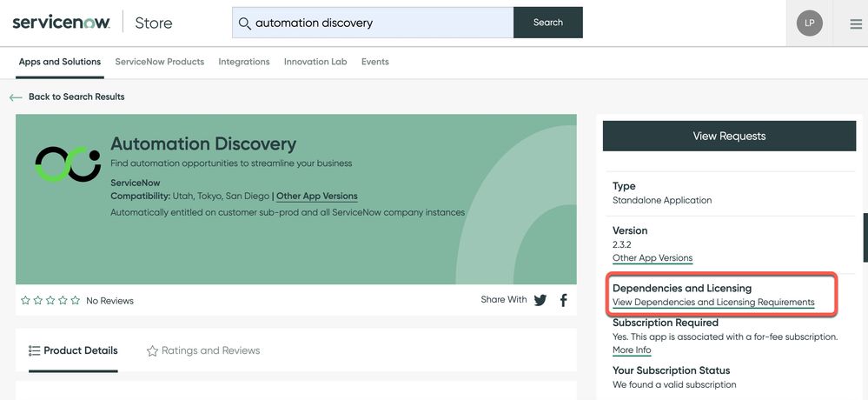The image size is (868, 400).
Task: Click 'Find automation opportunities' tagline
Action: [231, 163]
